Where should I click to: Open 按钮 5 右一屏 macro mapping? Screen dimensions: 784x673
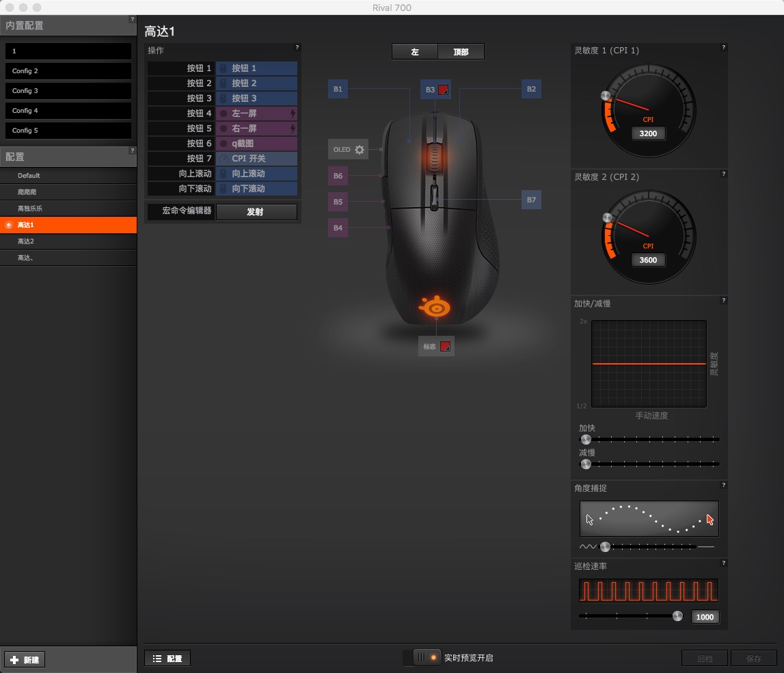point(256,128)
